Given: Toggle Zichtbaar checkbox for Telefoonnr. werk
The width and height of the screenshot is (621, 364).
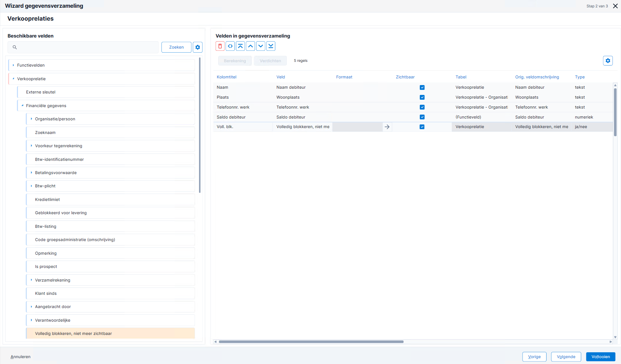Looking at the screenshot, I should pyautogui.click(x=422, y=107).
